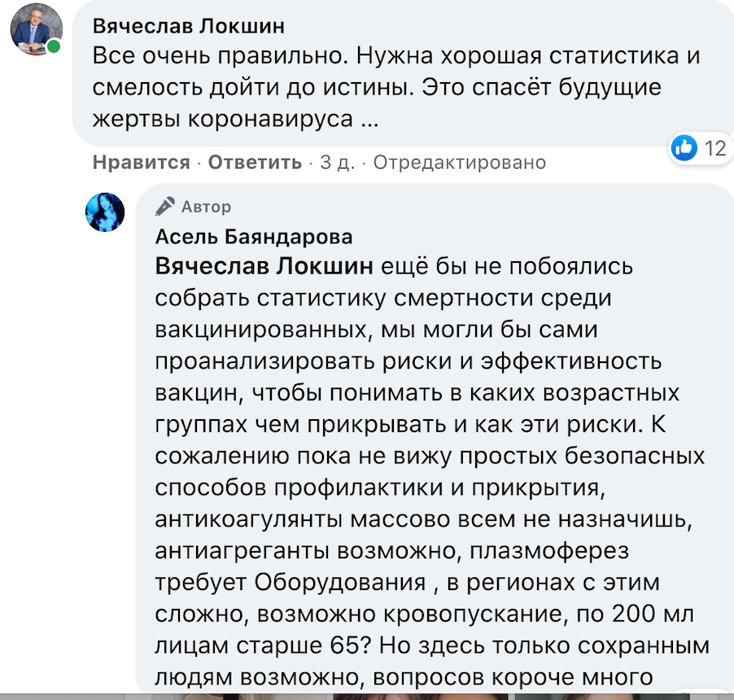Open the 12 reactions count

point(714,148)
